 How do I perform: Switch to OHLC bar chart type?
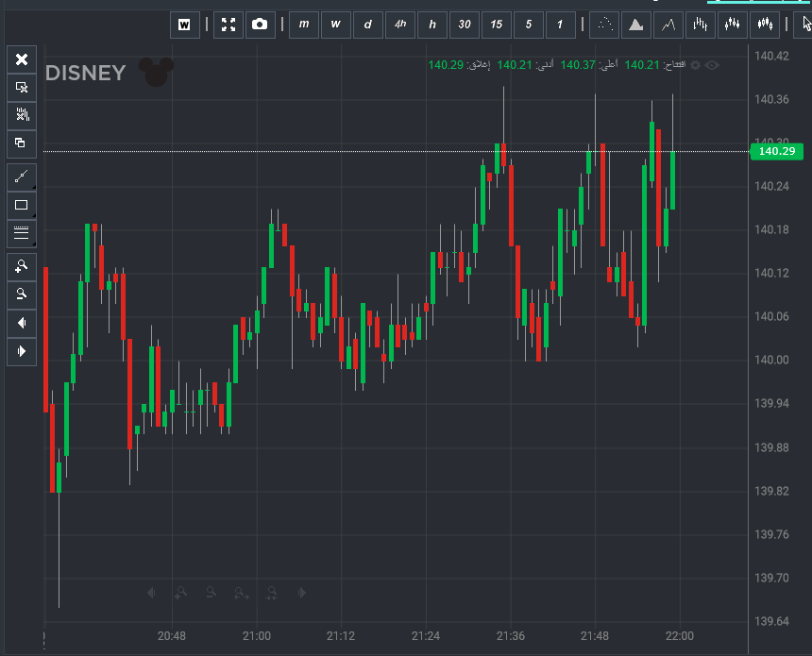(701, 25)
